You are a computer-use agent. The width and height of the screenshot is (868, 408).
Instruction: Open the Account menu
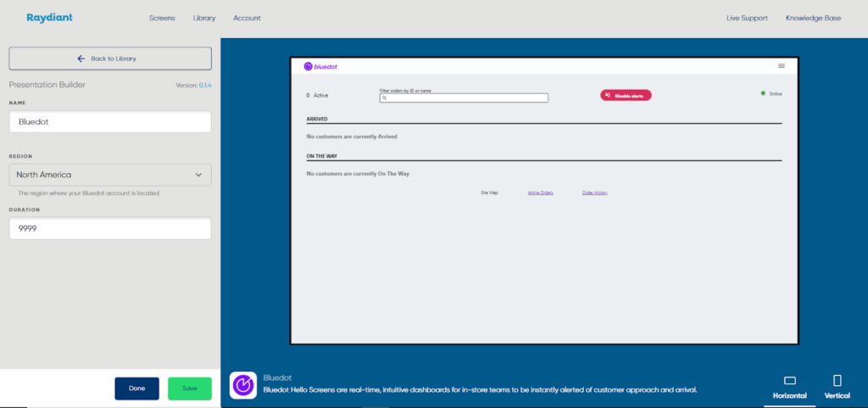coord(247,18)
